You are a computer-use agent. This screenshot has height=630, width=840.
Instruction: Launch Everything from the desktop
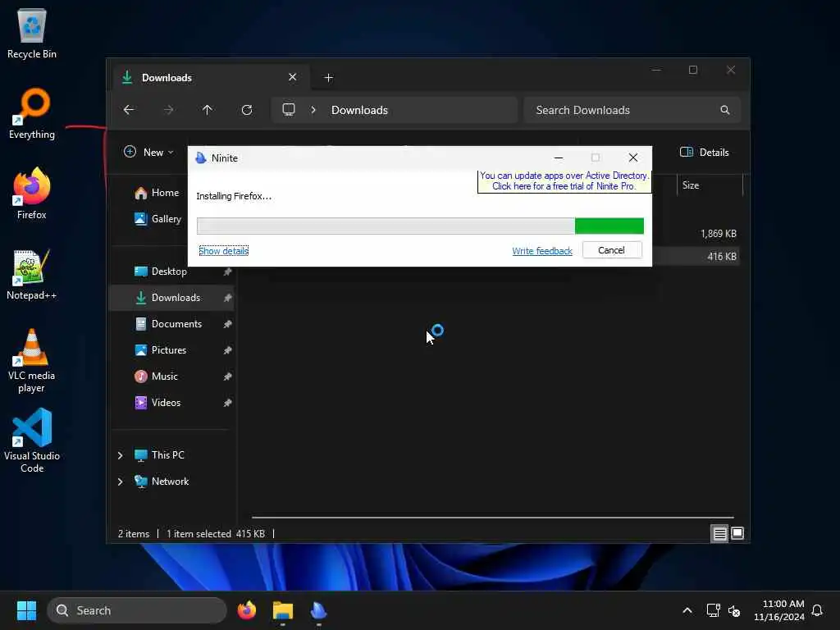point(32,113)
